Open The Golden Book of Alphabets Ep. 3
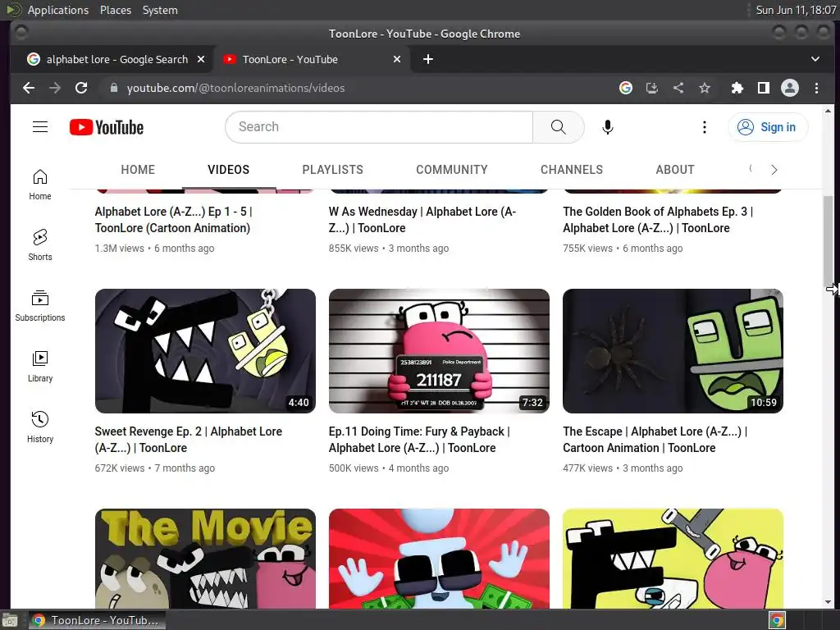This screenshot has width=840, height=630. [x=658, y=220]
